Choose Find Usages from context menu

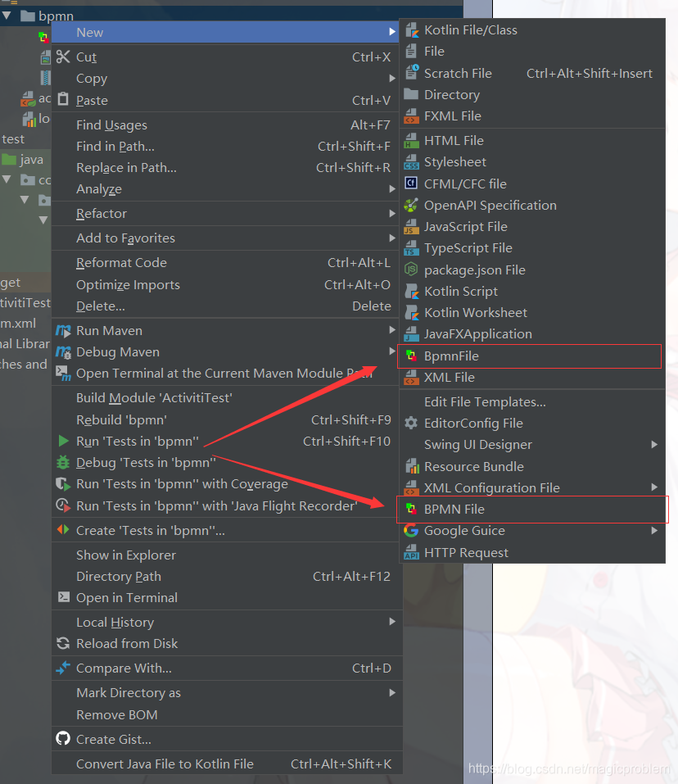click(227, 125)
